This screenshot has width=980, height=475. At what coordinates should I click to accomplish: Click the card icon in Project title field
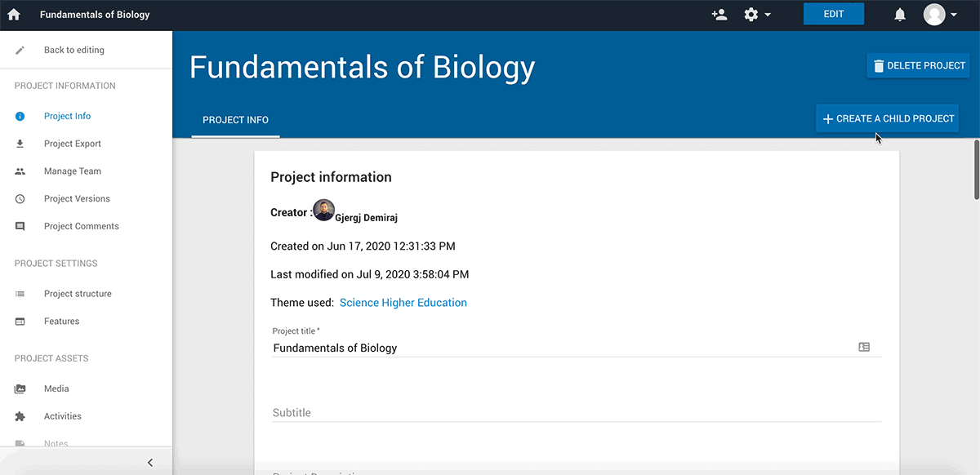(864, 347)
